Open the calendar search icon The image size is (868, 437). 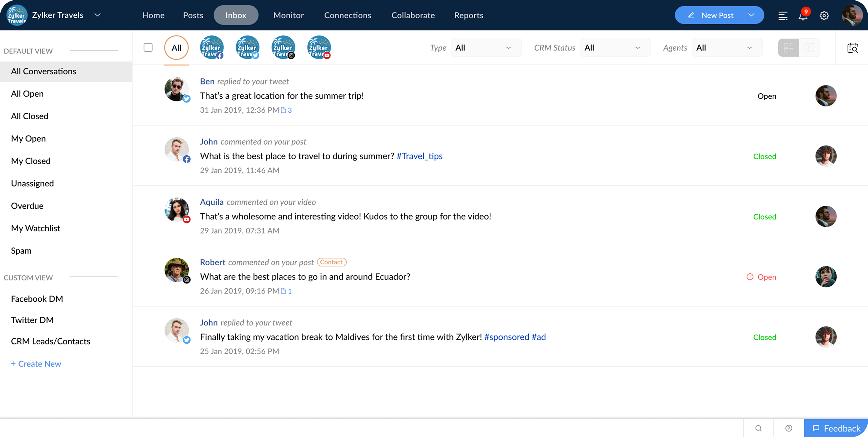click(x=853, y=48)
